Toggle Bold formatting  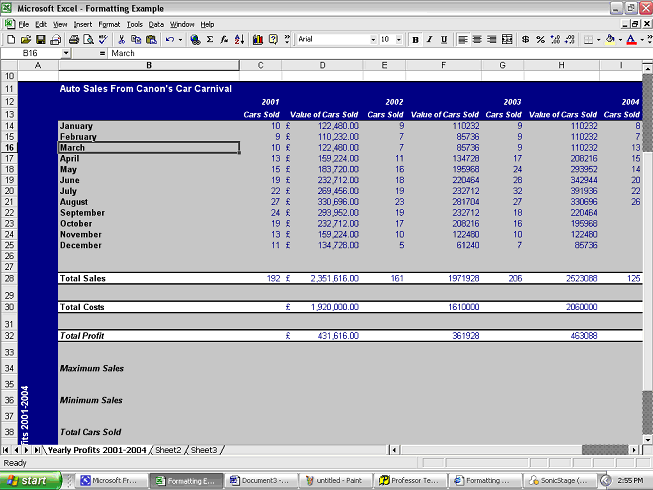click(x=414, y=39)
